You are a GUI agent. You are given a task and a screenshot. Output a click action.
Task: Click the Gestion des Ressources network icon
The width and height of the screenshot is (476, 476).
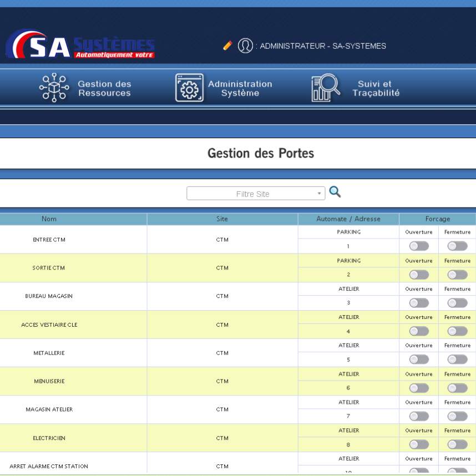(54, 88)
